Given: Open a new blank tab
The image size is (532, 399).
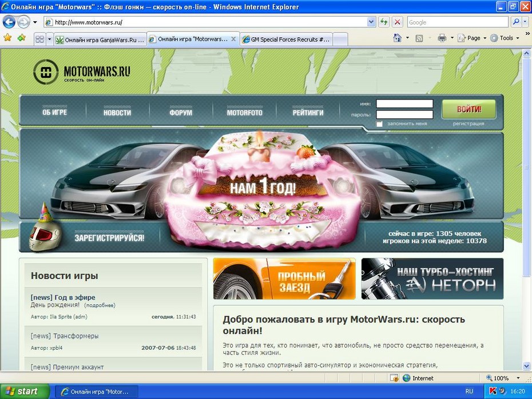Looking at the screenshot, I should tap(340, 39).
